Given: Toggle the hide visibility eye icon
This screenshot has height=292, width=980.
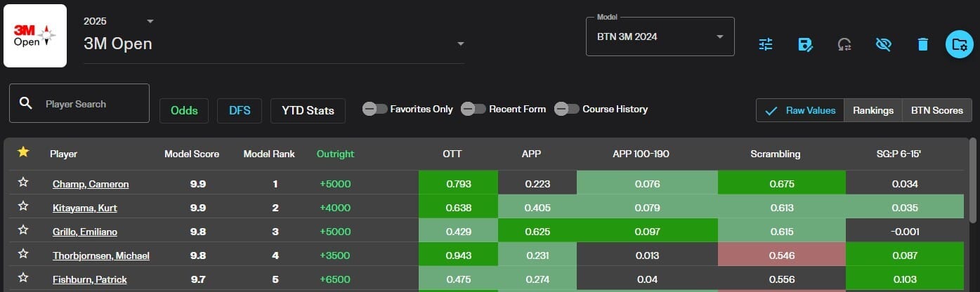Looking at the screenshot, I should (x=884, y=44).
